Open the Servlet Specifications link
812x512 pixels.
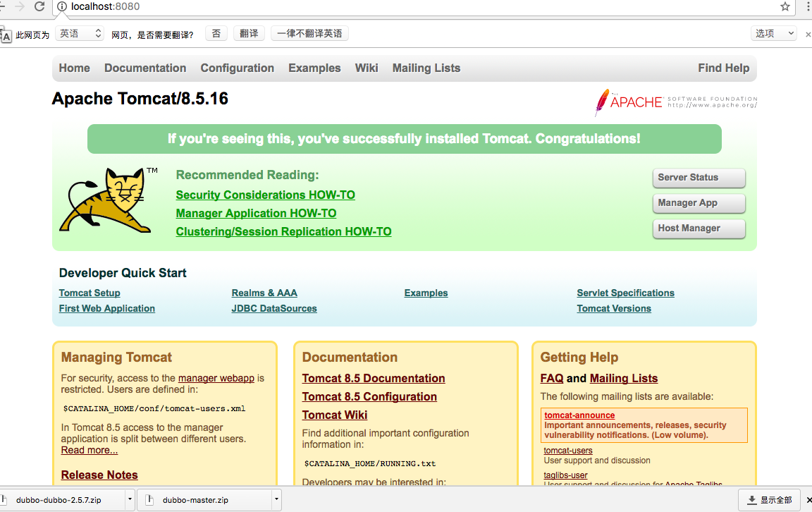pyautogui.click(x=626, y=293)
